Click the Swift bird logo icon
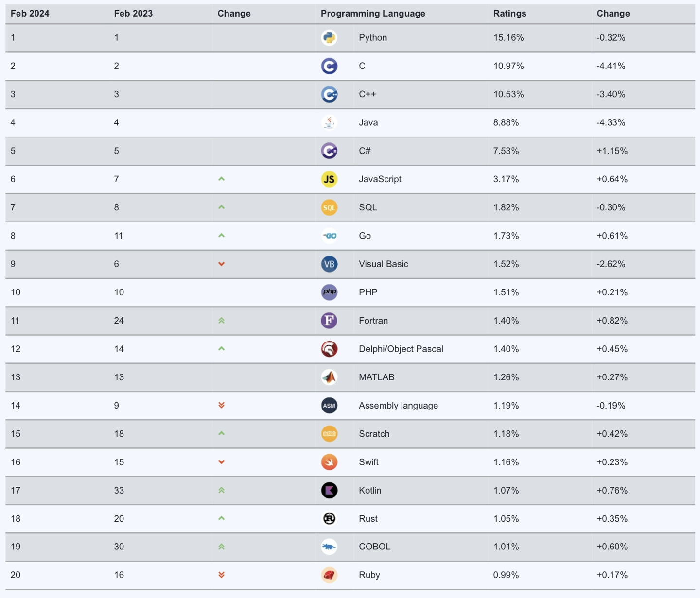The height and width of the screenshot is (598, 700). coord(329,462)
